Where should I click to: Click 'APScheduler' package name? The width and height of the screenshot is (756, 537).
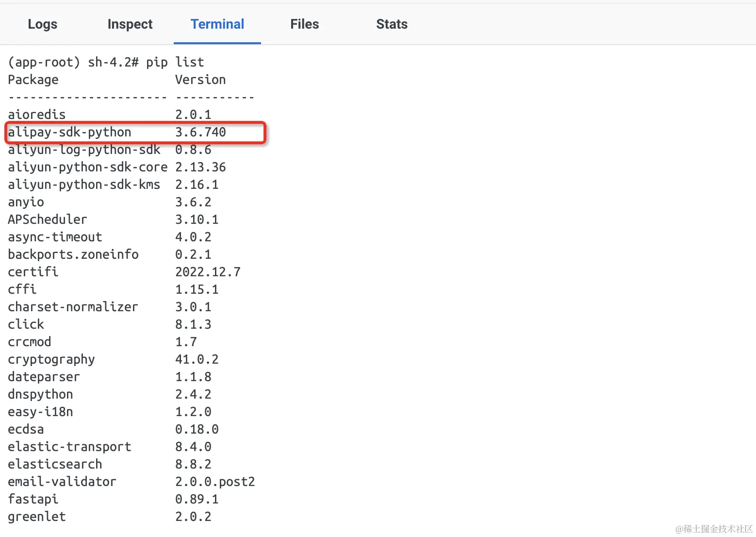(x=48, y=219)
